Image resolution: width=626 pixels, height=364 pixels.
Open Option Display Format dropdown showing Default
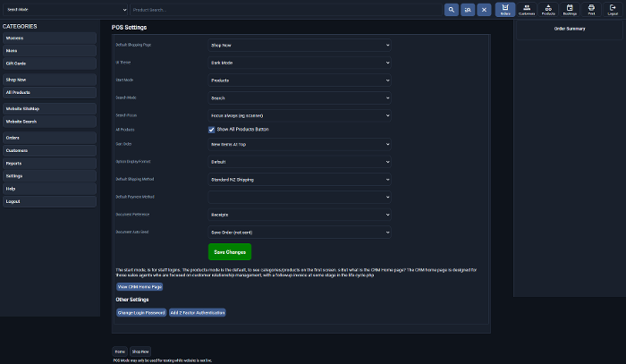(300, 162)
